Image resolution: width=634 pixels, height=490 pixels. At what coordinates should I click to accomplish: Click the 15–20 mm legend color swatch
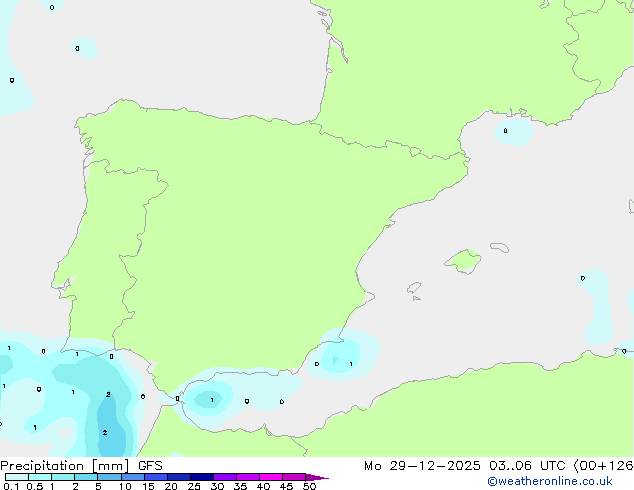pos(156,477)
